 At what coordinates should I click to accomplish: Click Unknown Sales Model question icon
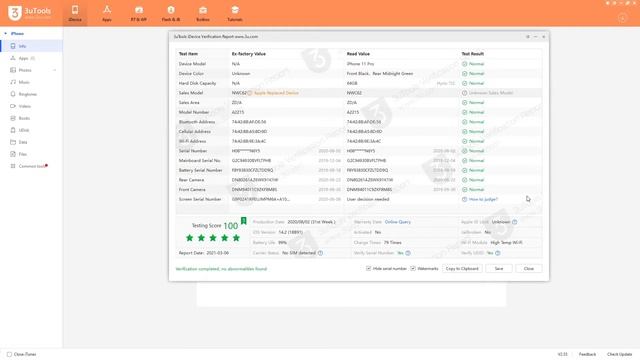point(464,93)
